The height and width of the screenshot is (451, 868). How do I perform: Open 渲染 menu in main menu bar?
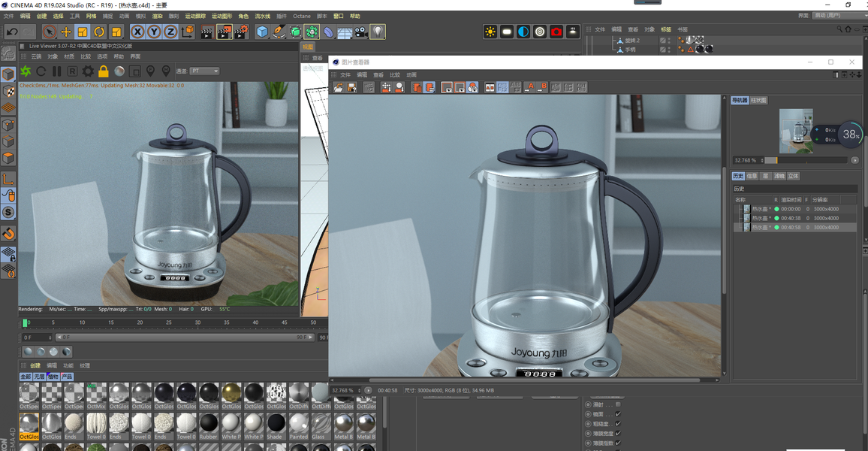pyautogui.click(x=157, y=16)
